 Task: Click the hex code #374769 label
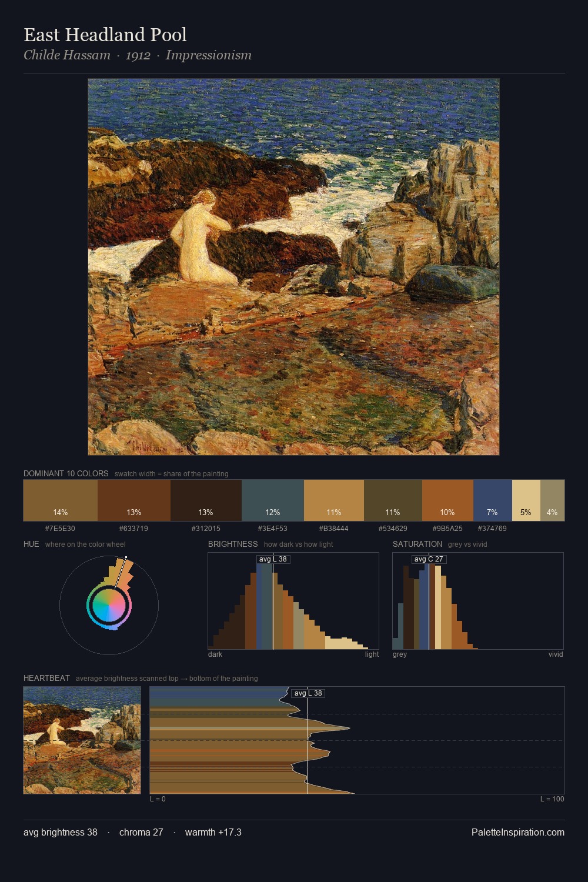(492, 529)
